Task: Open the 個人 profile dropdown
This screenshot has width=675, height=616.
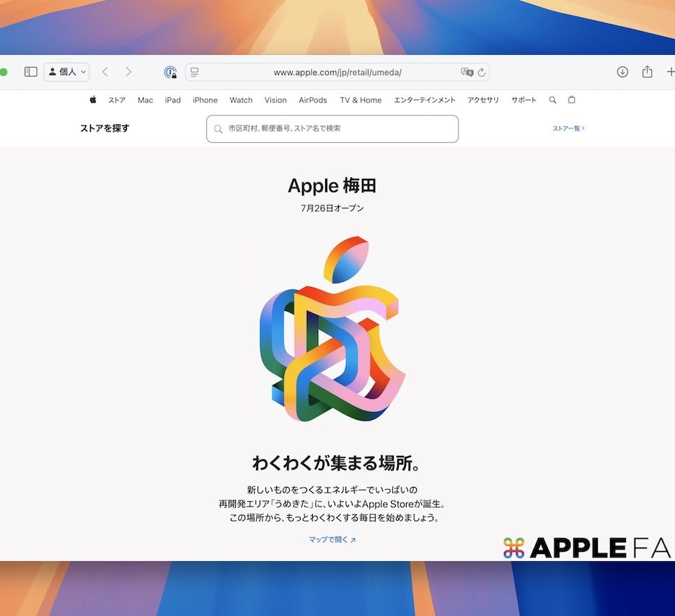Action: tap(66, 72)
